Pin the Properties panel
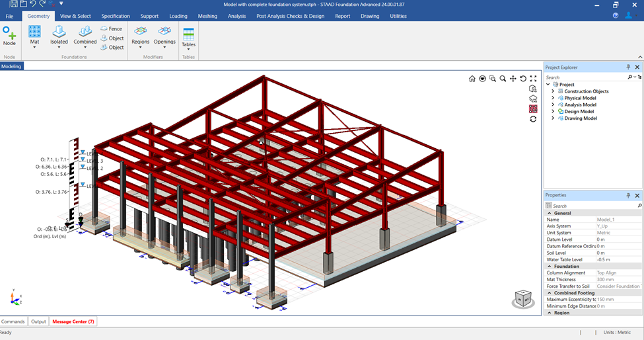The height and width of the screenshot is (340, 644). [x=628, y=195]
